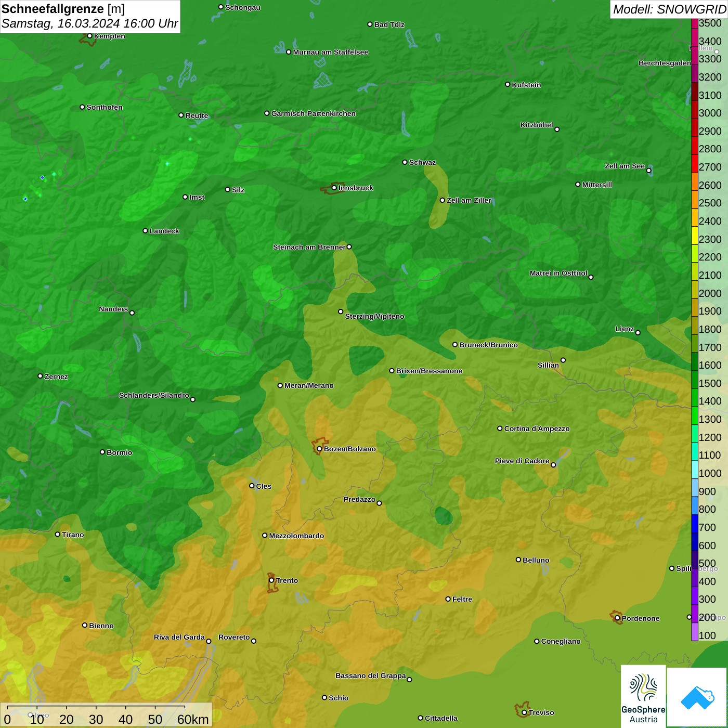Click the Sterzing/Vipiteno location dot
728x728 pixels.
(341, 311)
